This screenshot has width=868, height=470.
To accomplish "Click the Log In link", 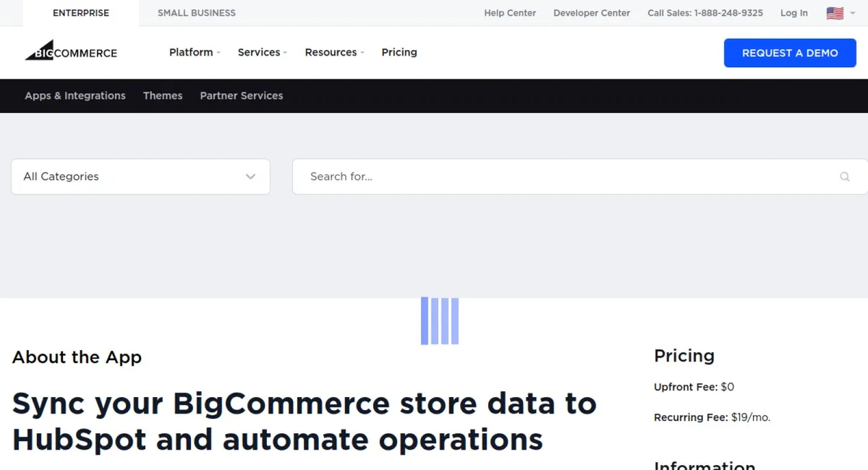I will pos(793,13).
